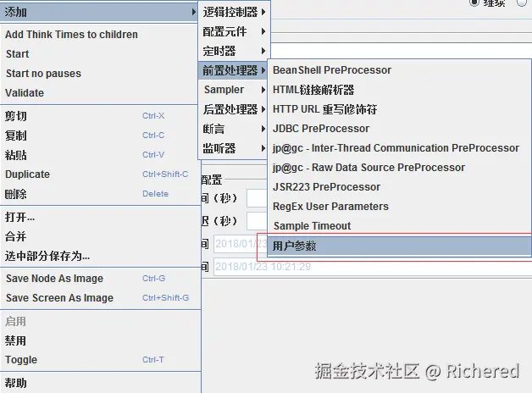Open the 添加 submenu
This screenshot has width=532, height=393.
click(x=99, y=12)
